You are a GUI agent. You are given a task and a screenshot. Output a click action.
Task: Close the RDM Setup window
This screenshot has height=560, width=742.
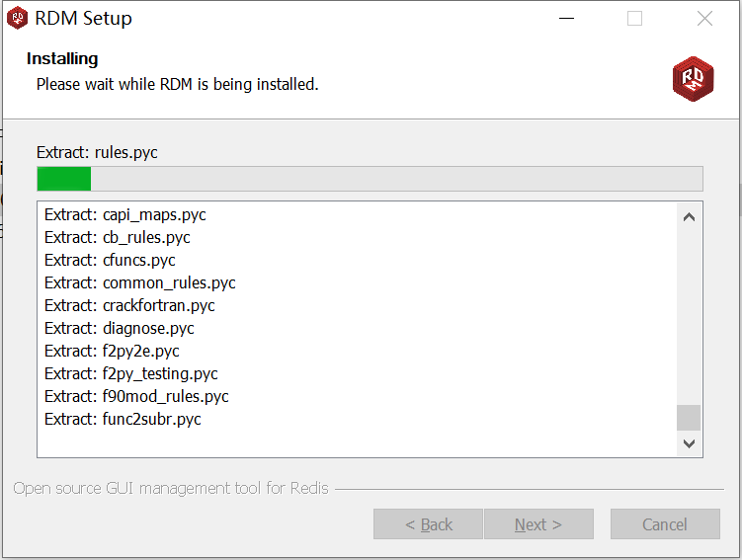[x=704, y=19]
